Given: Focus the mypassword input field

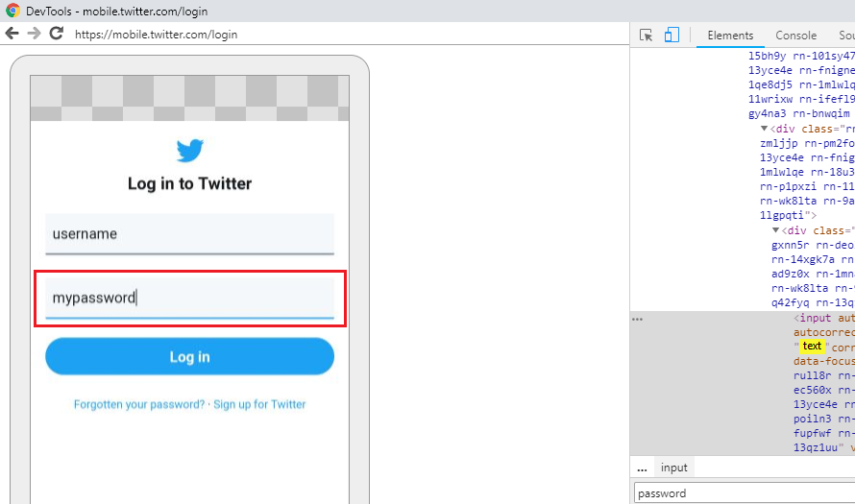Looking at the screenshot, I should point(189,298).
